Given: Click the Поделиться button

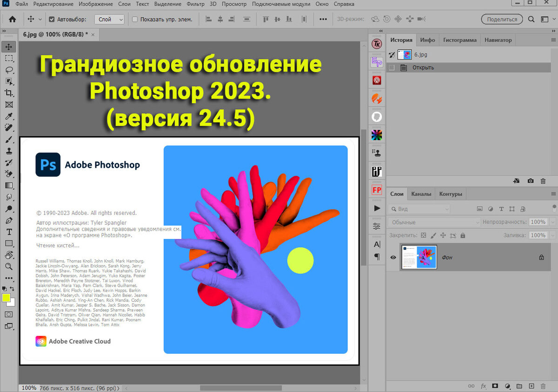Looking at the screenshot, I should [x=502, y=20].
